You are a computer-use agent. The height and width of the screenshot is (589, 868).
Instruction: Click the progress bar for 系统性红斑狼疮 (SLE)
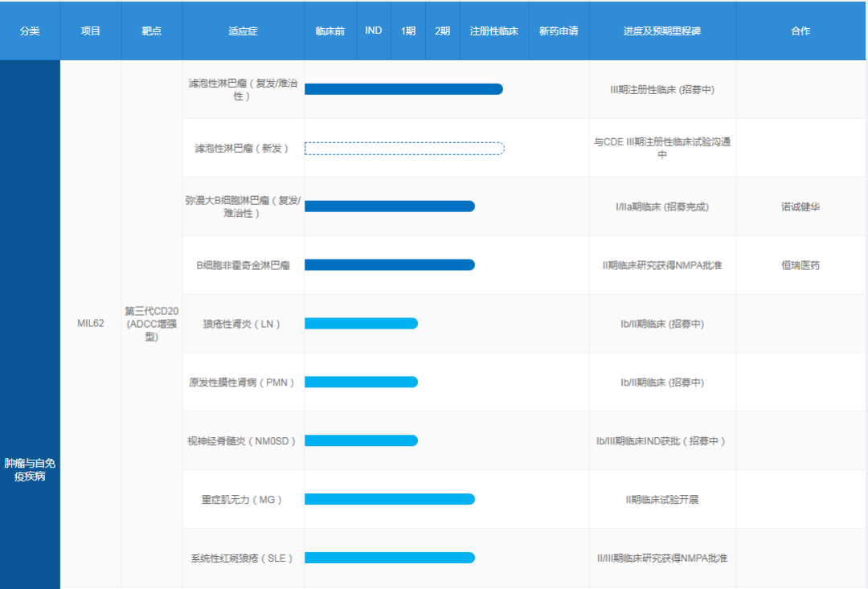[389, 558]
